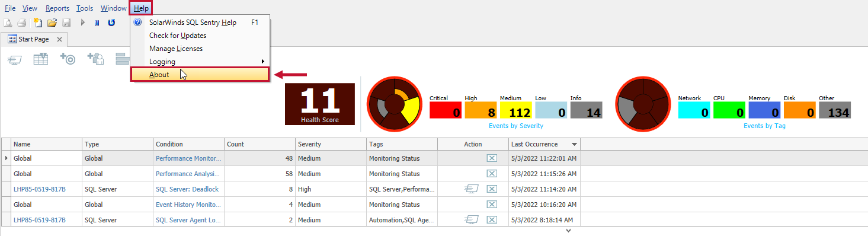This screenshot has width=868, height=236.
Task: Click the X action icon for Performance Monitor row
Action: tap(492, 158)
